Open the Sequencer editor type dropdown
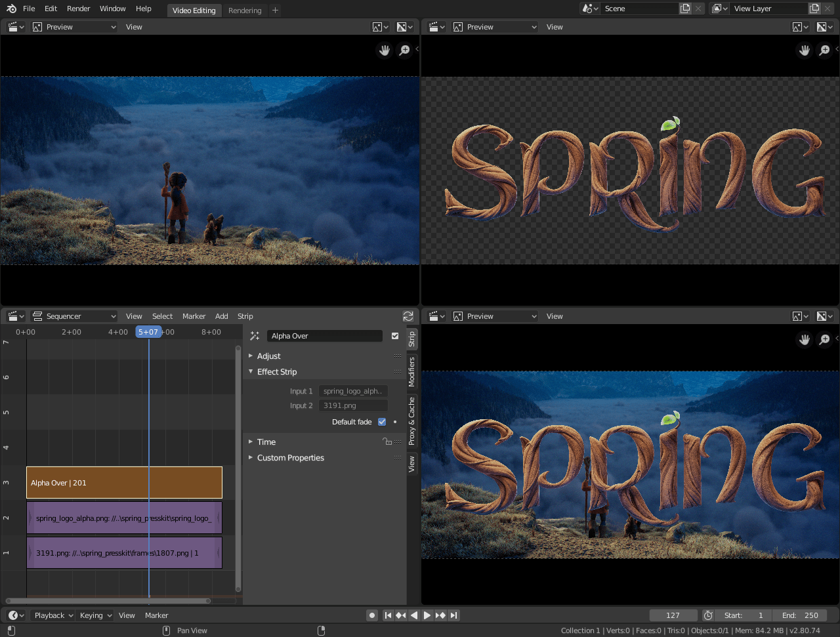The height and width of the screenshot is (637, 840). [73, 316]
